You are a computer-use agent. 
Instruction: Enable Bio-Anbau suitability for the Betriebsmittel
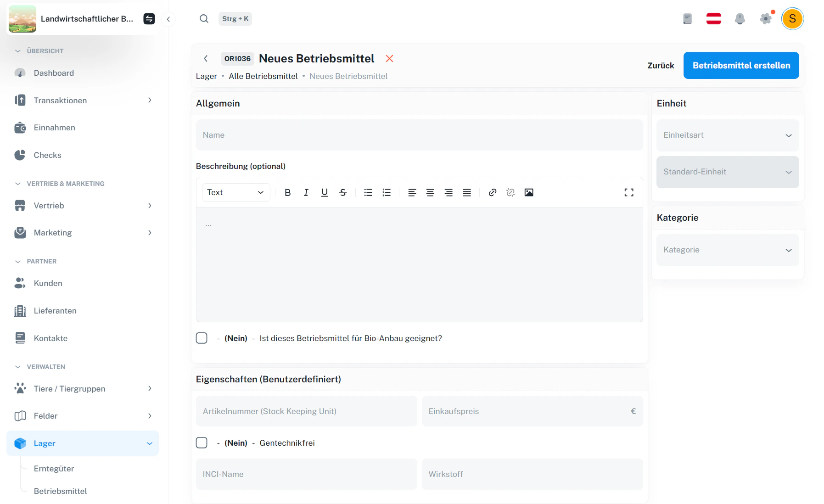[x=202, y=338]
